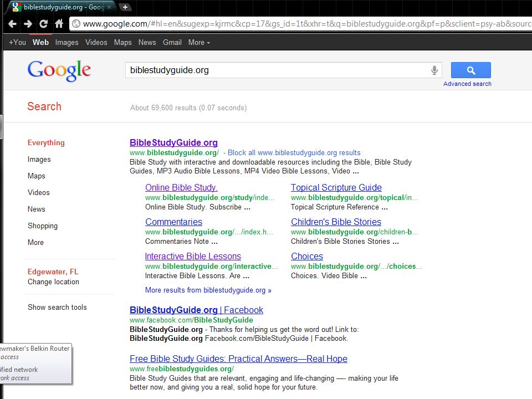The image size is (532, 399).
Task: Open Interactive Bible Lessons sitelink
Action: point(193,256)
